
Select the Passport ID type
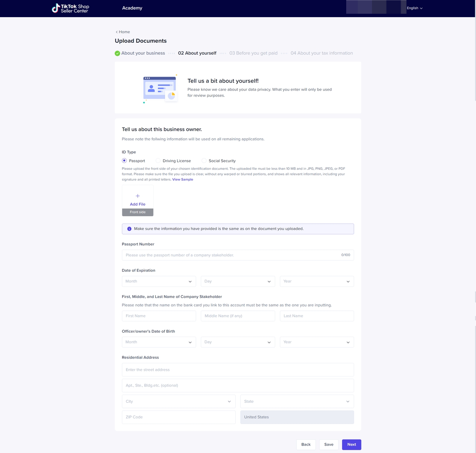(x=125, y=161)
